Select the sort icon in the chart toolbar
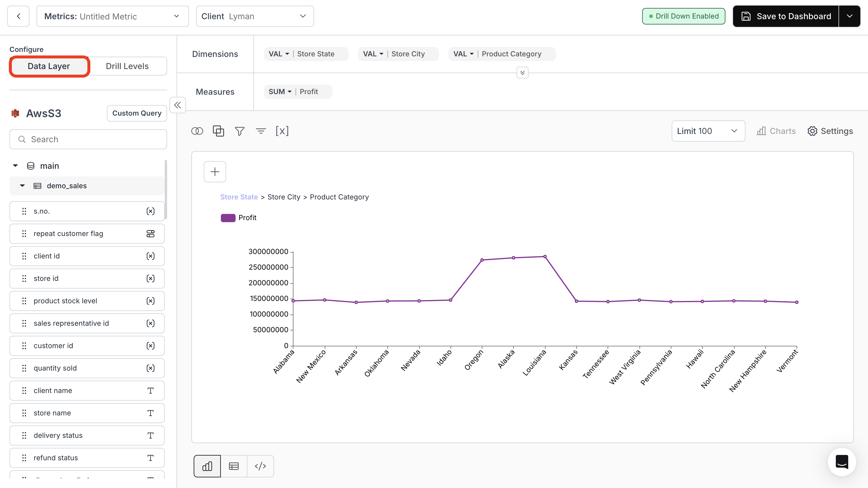868x488 pixels. tap(261, 131)
